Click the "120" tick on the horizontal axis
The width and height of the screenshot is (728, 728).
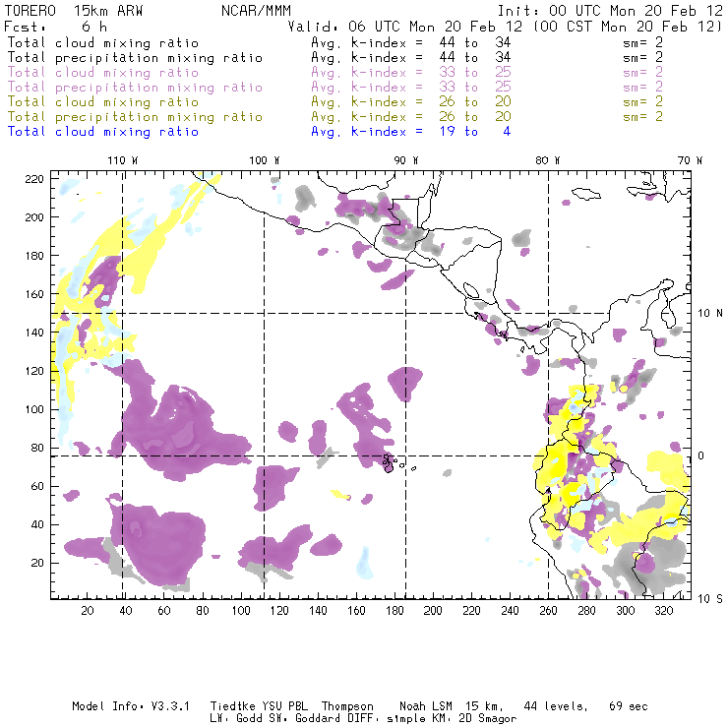pyautogui.click(x=279, y=611)
